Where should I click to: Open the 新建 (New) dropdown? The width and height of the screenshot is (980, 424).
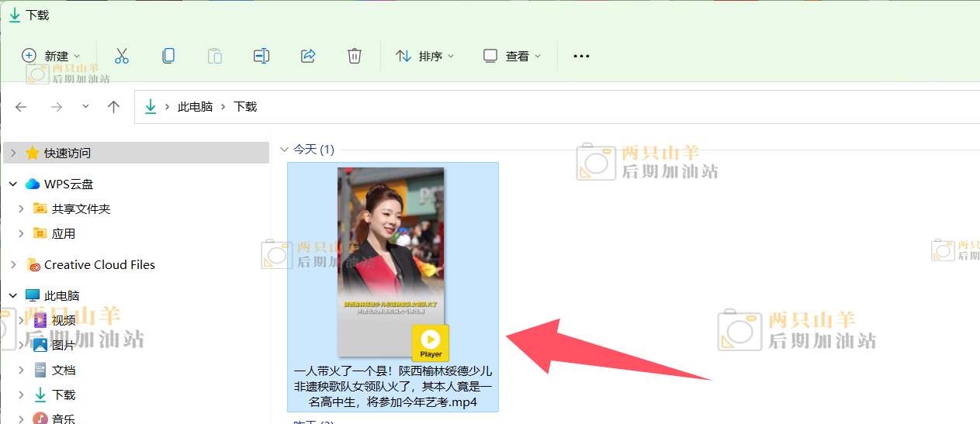click(51, 56)
